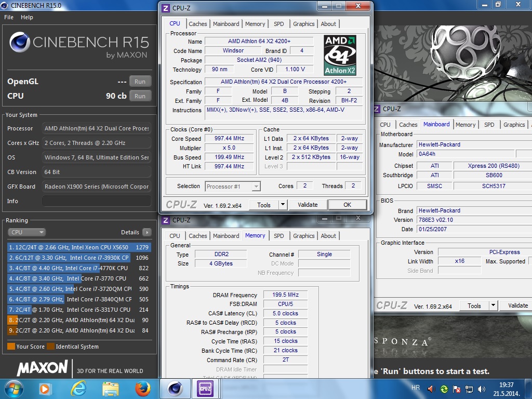532x399 pixels.
Task: Click Chipset value Xpress 200 (RS480)
Action: pos(494,166)
